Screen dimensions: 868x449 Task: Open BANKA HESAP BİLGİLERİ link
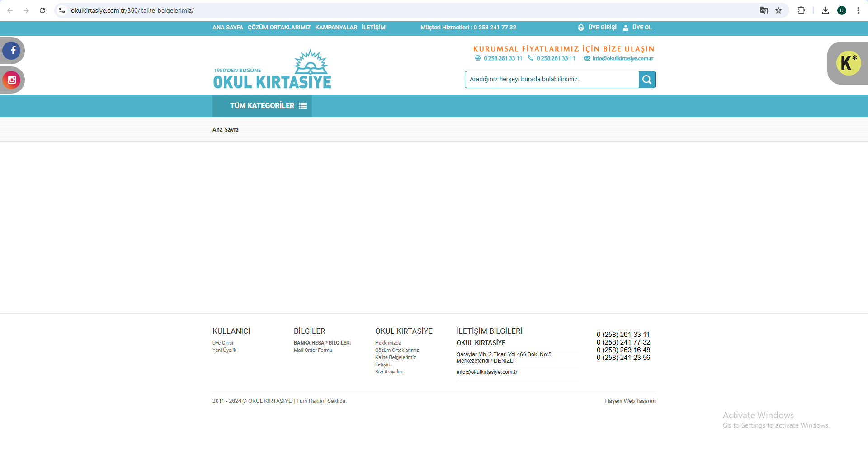322,343
